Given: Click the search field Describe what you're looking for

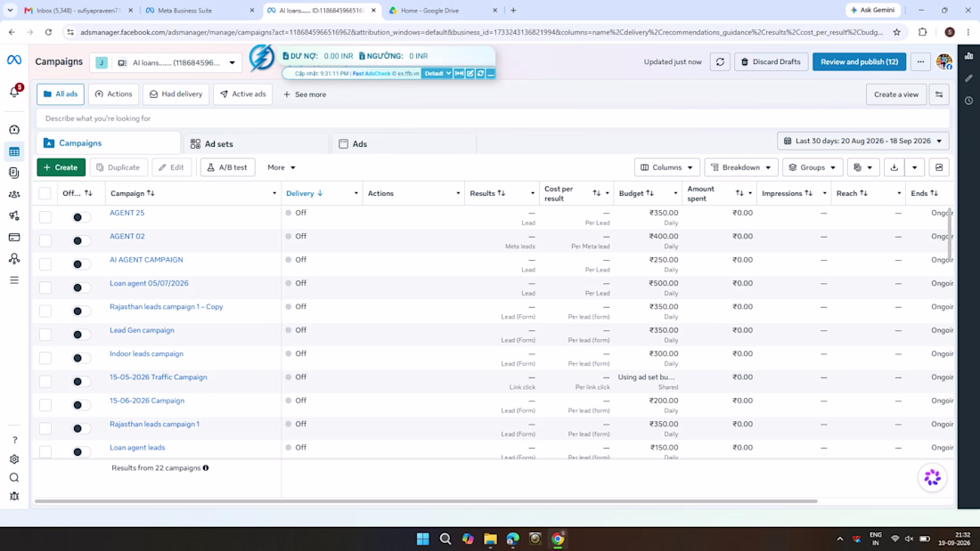Looking at the screenshot, I should 493,118.
